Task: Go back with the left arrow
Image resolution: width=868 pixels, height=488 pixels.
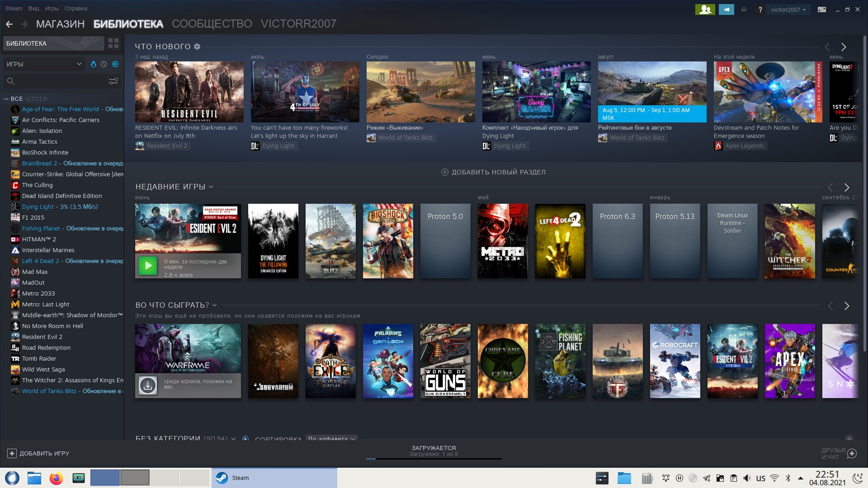Action: point(9,24)
